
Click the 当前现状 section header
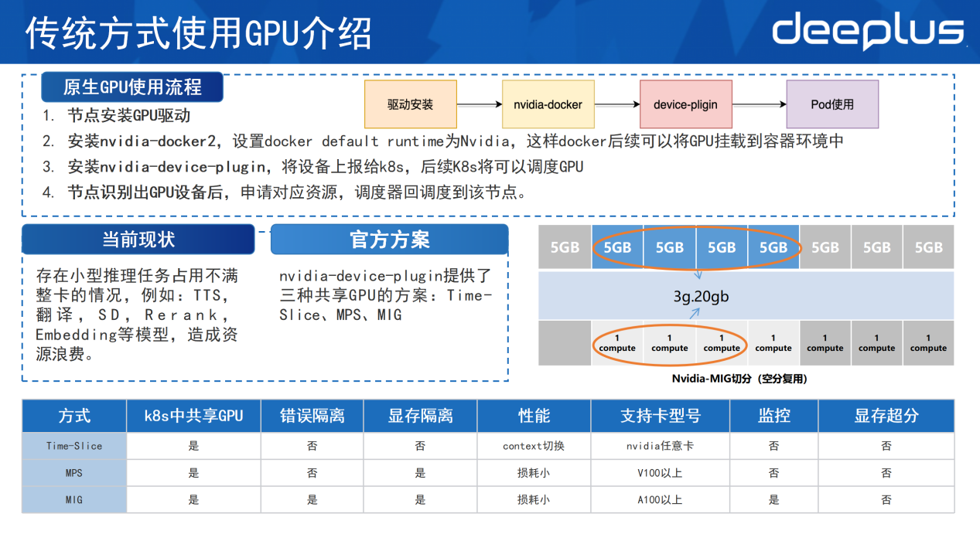pyautogui.click(x=138, y=240)
